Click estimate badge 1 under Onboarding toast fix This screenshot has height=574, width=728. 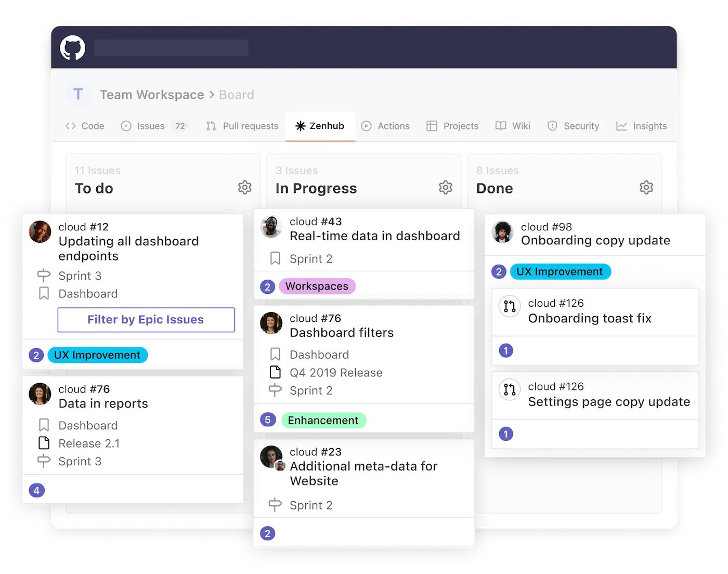pos(506,350)
